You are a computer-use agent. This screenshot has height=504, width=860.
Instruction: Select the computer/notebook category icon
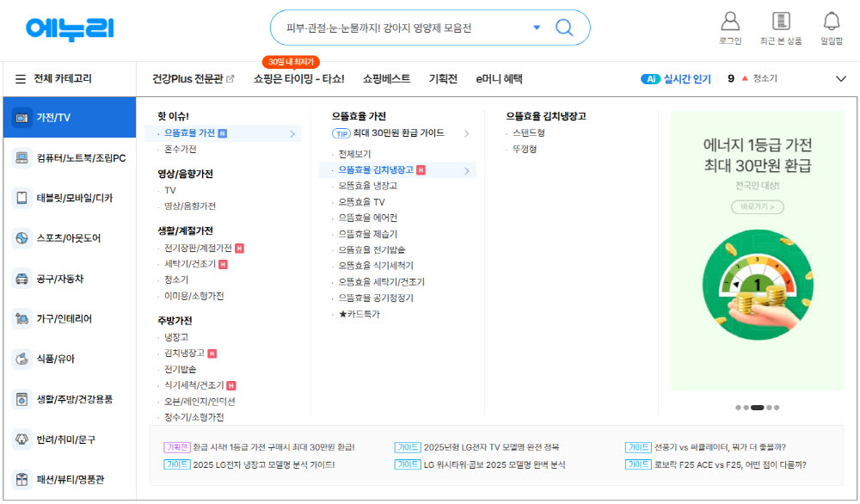click(x=21, y=158)
